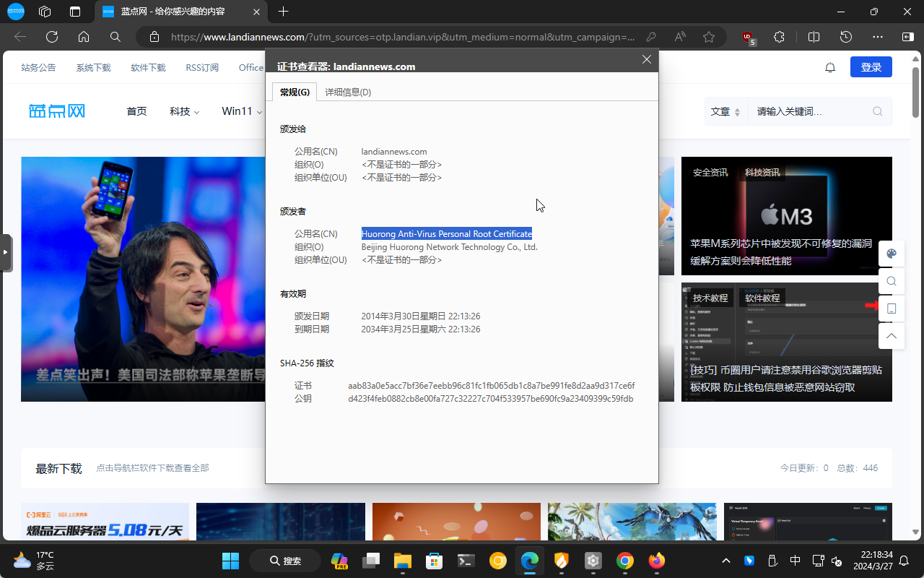The height and width of the screenshot is (578, 924).
Task: Click the 登录 button
Action: [x=871, y=67]
